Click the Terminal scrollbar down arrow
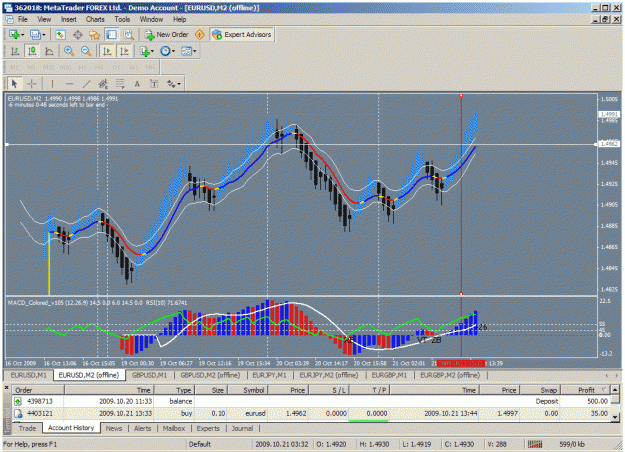 click(x=615, y=417)
